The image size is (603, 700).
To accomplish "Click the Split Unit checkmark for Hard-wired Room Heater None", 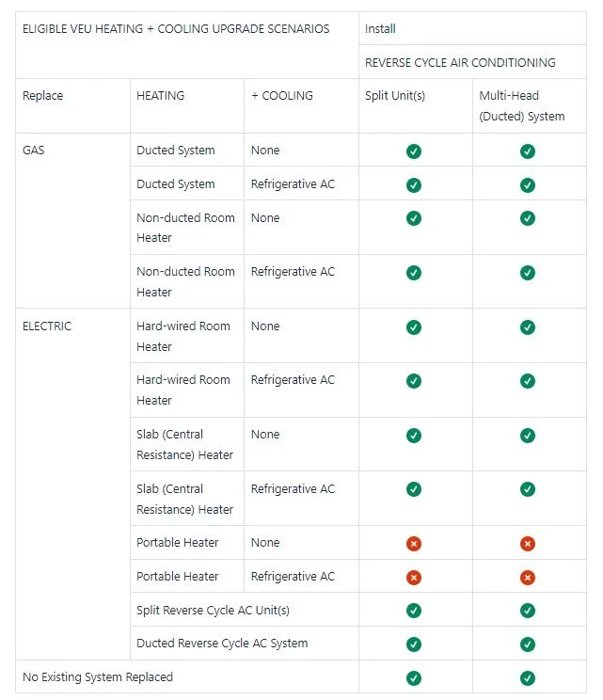I will (x=414, y=327).
